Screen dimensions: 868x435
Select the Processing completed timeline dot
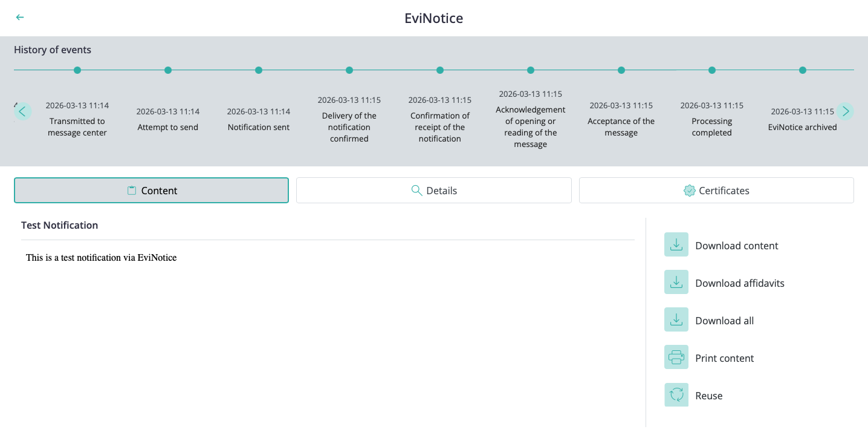(712, 70)
